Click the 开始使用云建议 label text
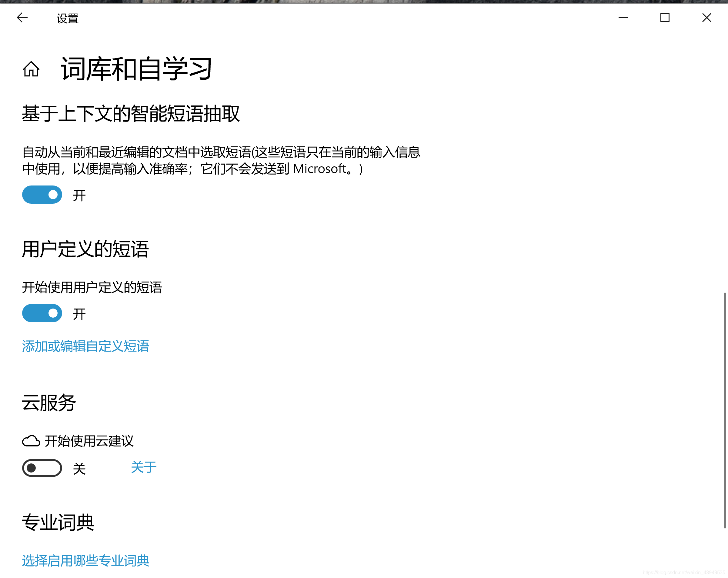Viewport: 728px width, 578px height. click(x=89, y=441)
